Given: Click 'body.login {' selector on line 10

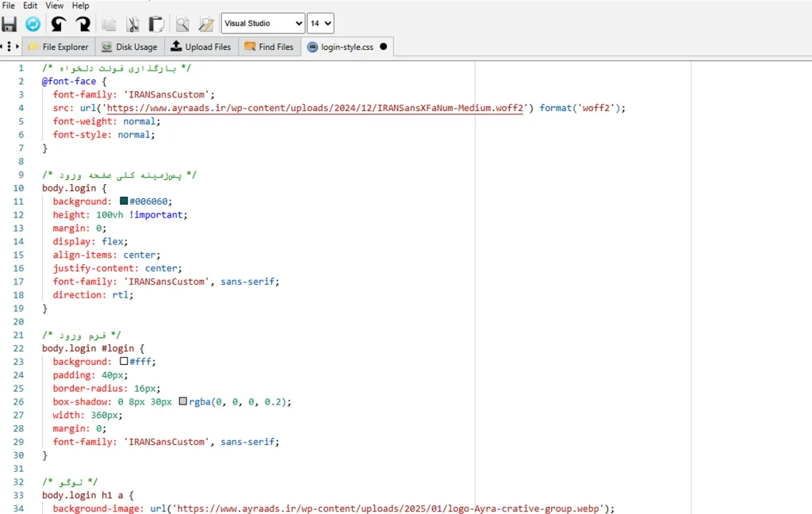Looking at the screenshot, I should click(x=74, y=188).
